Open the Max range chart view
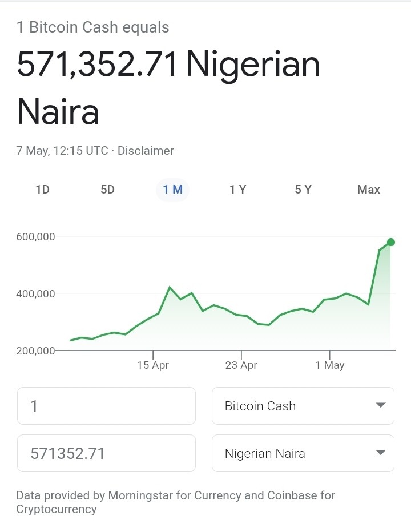 pos(369,190)
